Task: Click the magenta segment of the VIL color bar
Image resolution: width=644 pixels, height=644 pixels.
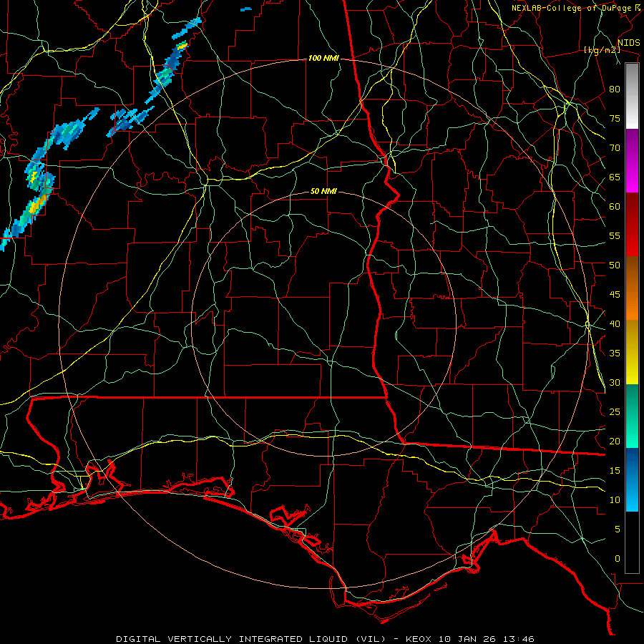Action: click(x=632, y=161)
